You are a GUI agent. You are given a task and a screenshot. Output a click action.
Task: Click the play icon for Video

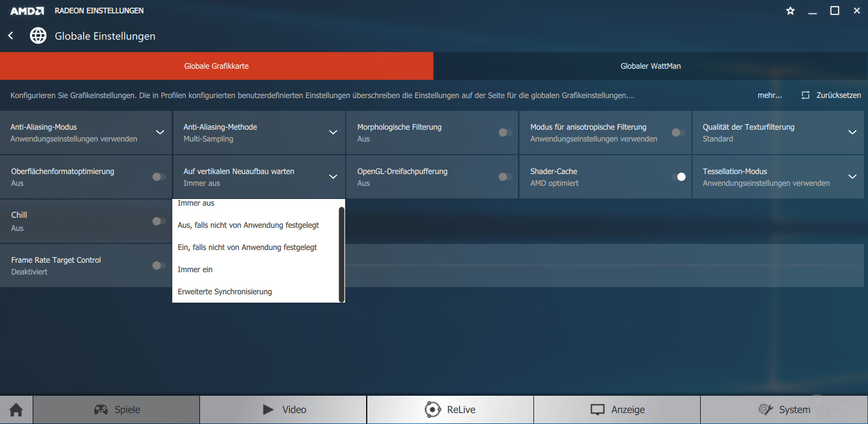point(268,410)
